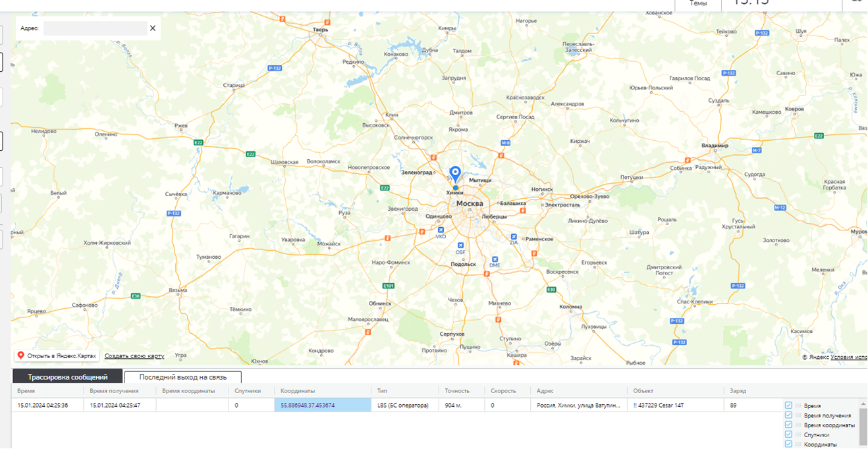Image resolution: width=868 pixels, height=449 pixels.
Task: Open coordinates link 55.886948,37.453674
Action: point(308,406)
